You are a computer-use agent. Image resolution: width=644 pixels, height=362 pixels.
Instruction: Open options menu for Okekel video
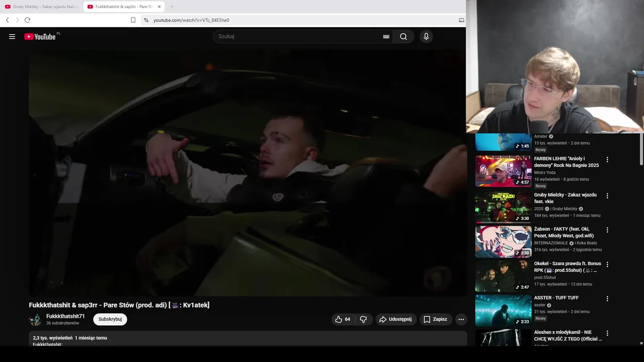pos(607,264)
